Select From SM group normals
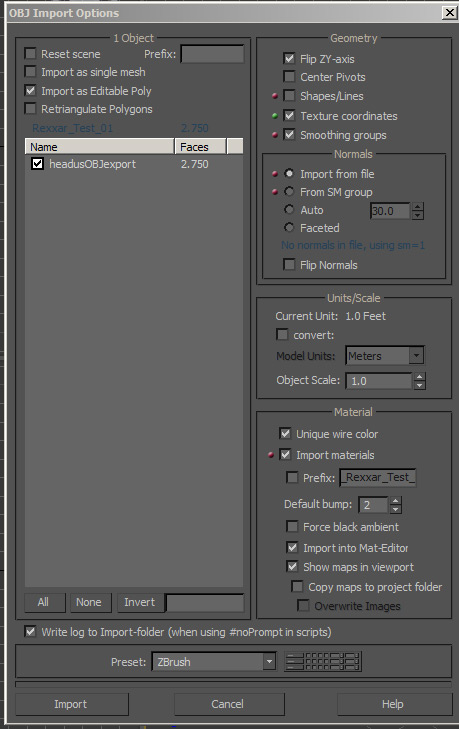The width and height of the screenshot is (459, 729). (289, 192)
